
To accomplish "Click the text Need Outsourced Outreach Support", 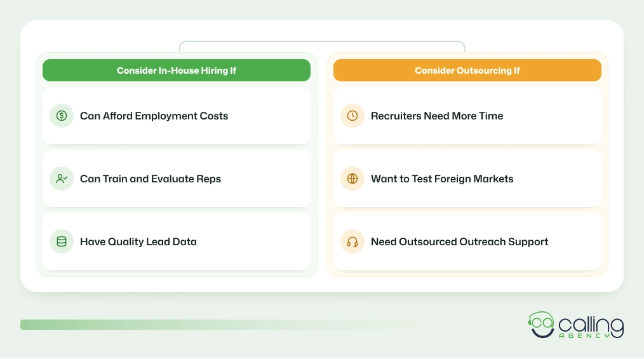I will pos(460,241).
